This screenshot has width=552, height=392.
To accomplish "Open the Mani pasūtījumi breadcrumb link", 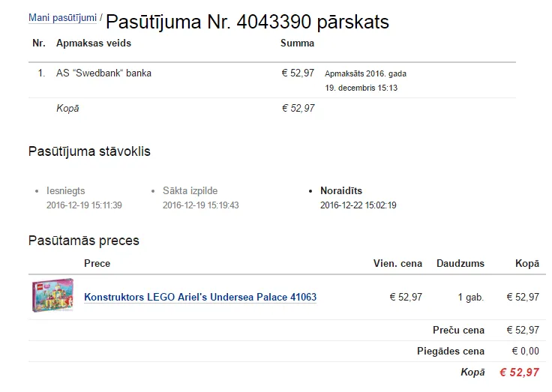I will [62, 17].
